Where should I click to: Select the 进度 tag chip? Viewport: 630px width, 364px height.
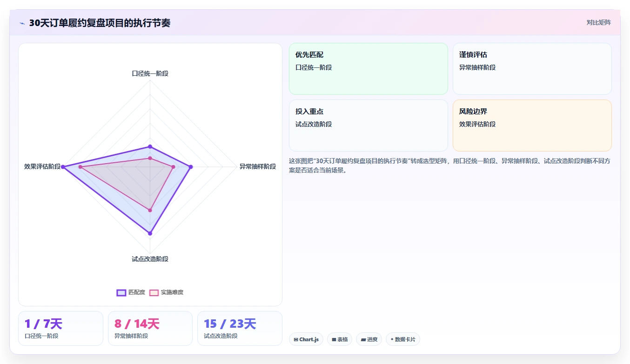[369, 339]
